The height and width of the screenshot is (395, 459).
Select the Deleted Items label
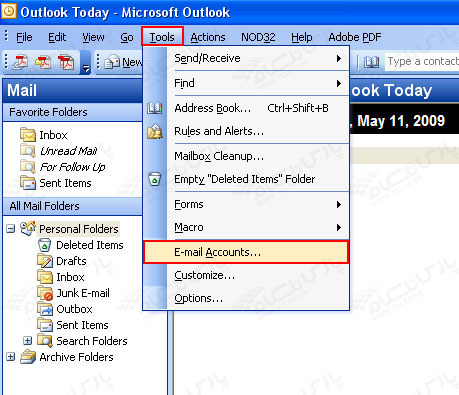[x=90, y=245]
